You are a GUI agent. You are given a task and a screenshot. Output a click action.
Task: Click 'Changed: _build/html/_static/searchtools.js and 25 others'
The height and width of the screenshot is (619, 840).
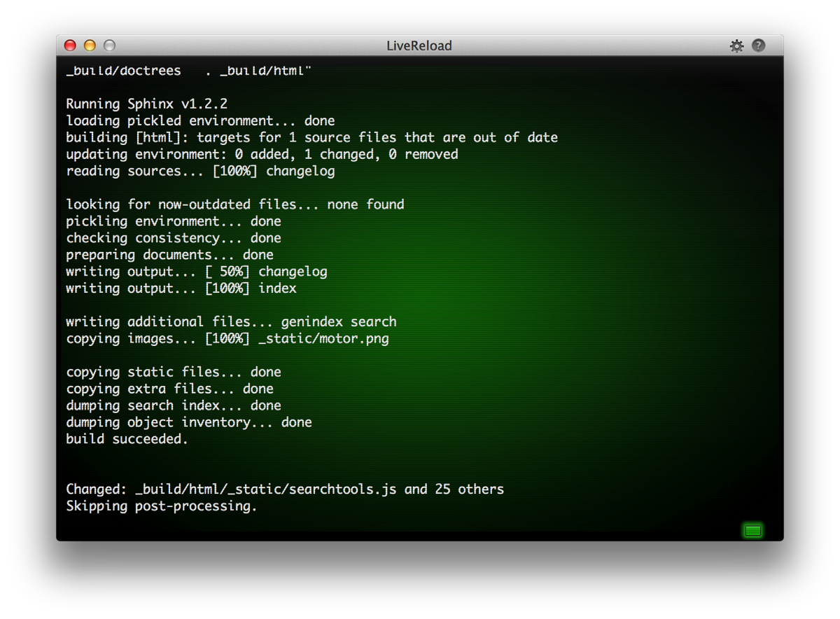285,489
